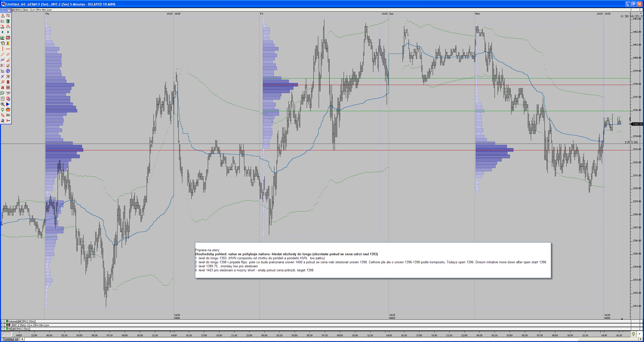Select the red letter 'a' text tool
644x342 pixels.
click(3, 88)
